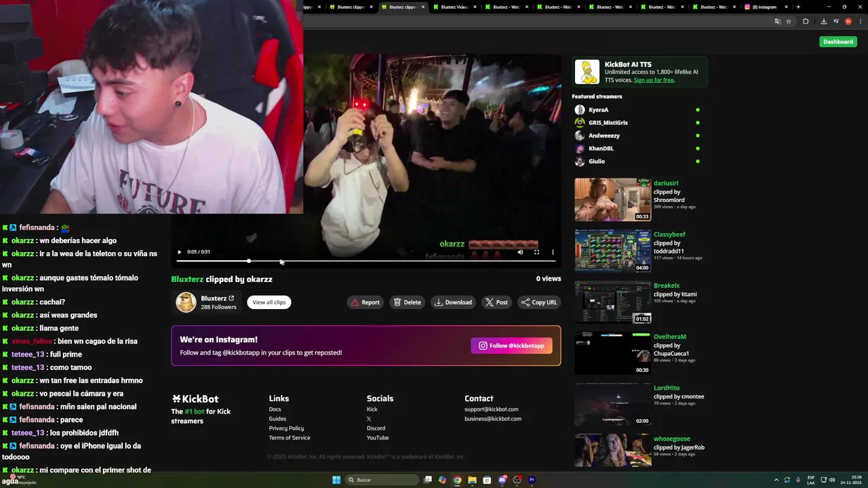The image size is (868, 488).
Task: Post the clip to X
Action: (496, 302)
